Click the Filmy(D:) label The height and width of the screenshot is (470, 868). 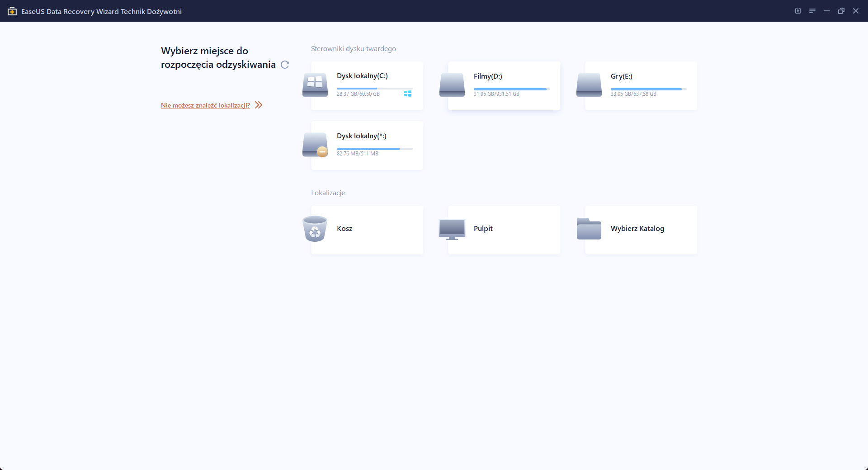pos(488,76)
